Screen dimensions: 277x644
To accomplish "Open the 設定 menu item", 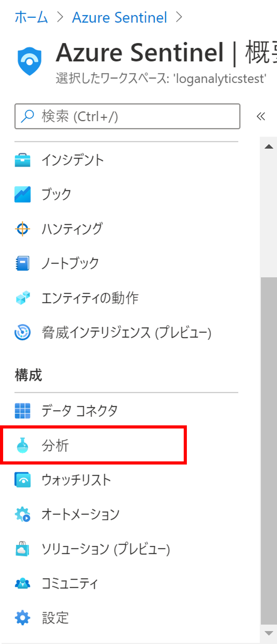I will [126, 618].
